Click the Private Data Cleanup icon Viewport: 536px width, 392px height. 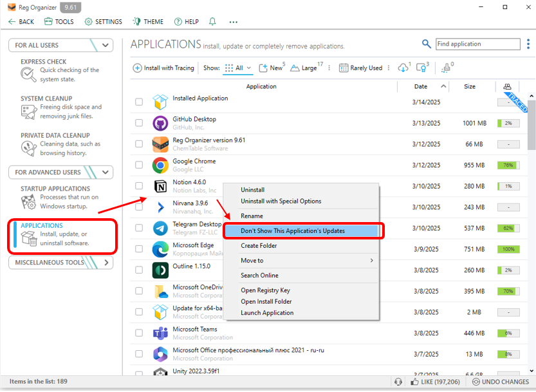(29, 149)
